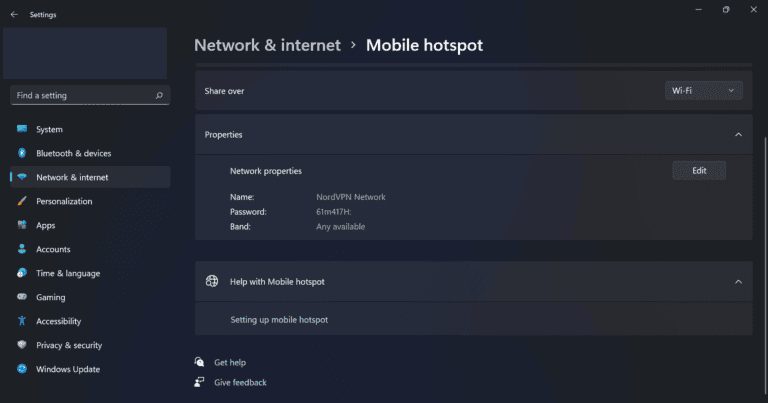Click the Edit network properties button
Screen dimensions: 768x403
click(699, 171)
